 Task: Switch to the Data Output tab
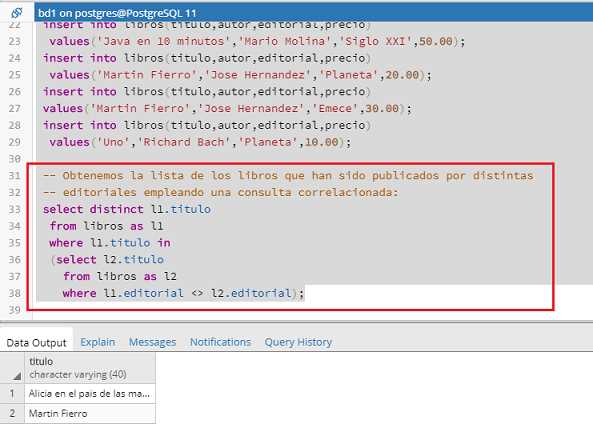pyautogui.click(x=36, y=343)
